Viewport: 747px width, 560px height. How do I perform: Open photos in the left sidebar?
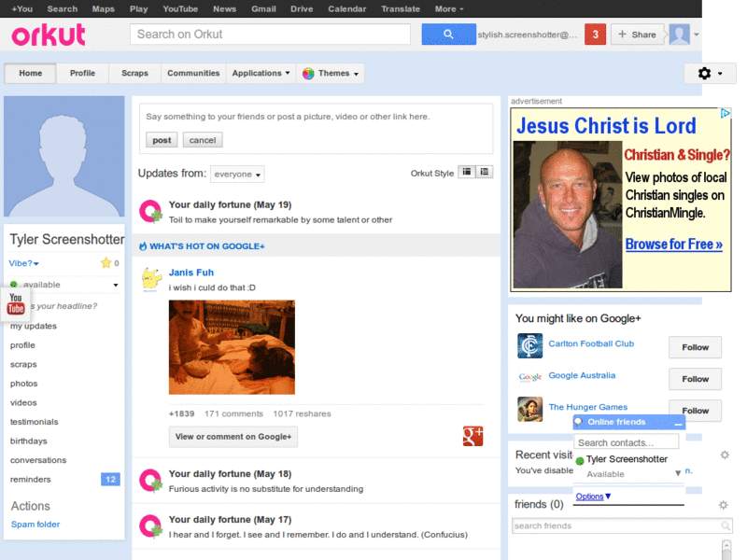point(24,384)
